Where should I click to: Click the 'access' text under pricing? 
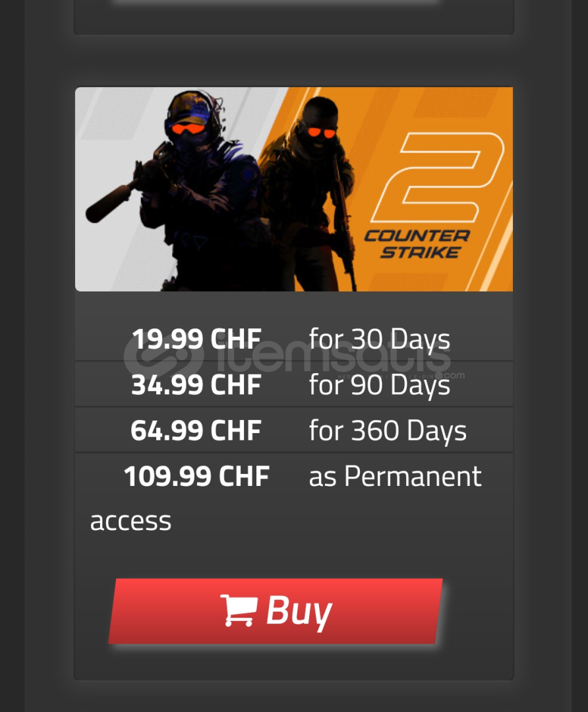pyautogui.click(x=131, y=521)
